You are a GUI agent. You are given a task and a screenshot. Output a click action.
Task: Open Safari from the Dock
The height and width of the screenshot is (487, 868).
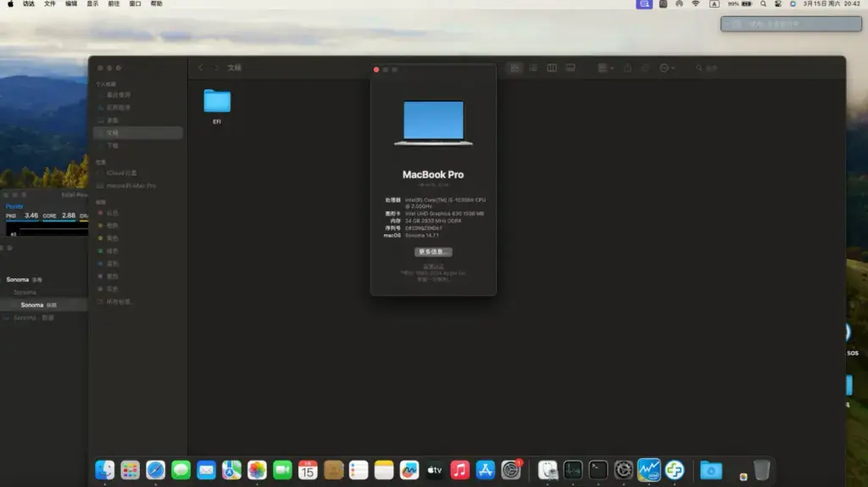point(156,470)
